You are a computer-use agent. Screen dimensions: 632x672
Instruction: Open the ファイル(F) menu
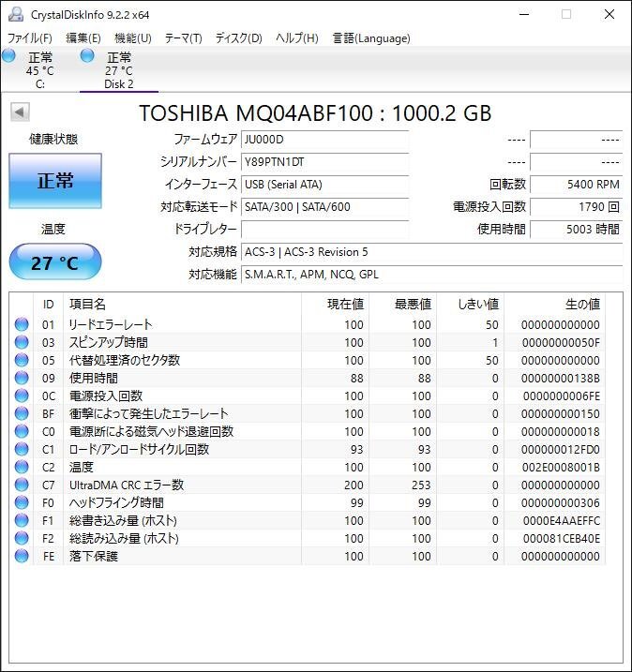[x=30, y=38]
